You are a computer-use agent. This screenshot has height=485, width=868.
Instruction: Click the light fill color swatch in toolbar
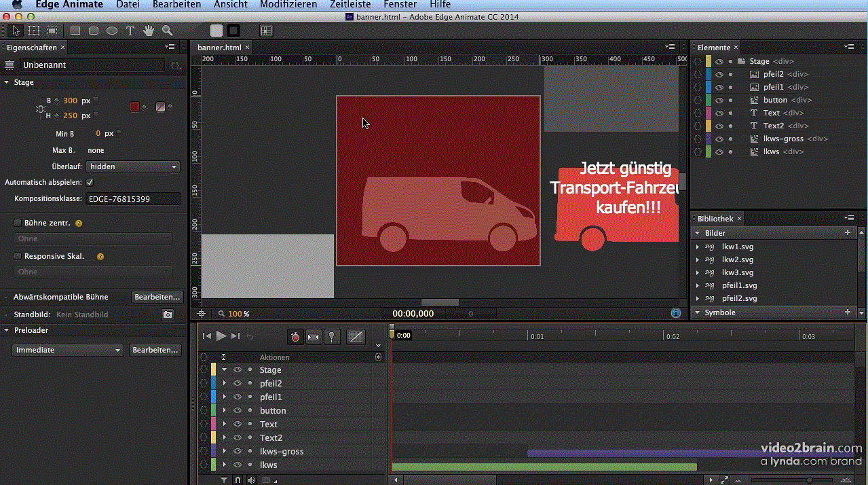(216, 31)
